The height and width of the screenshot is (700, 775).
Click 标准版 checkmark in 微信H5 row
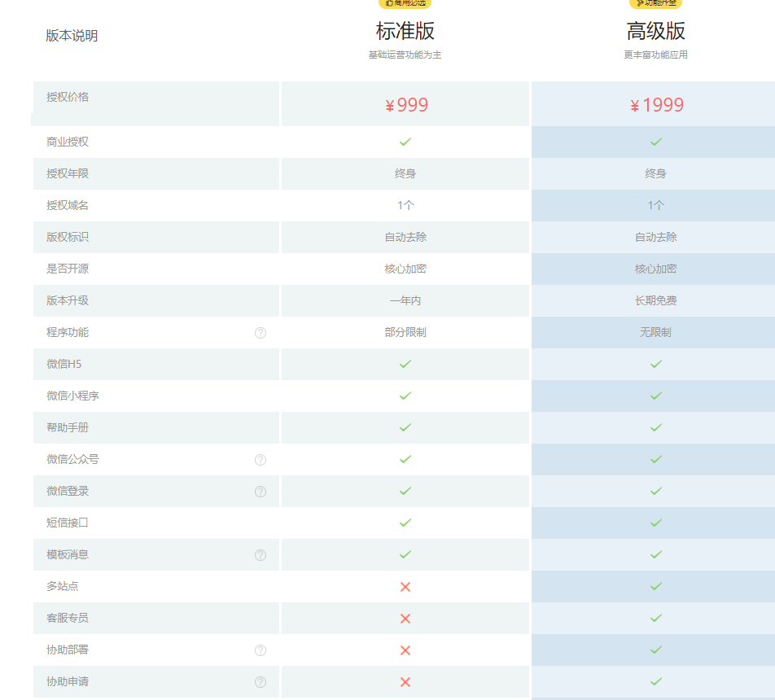click(x=405, y=364)
